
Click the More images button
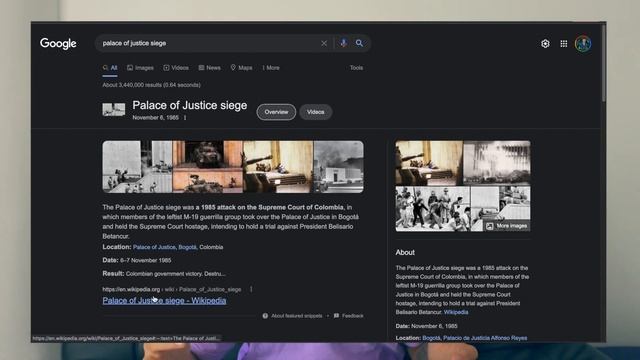[x=507, y=226]
